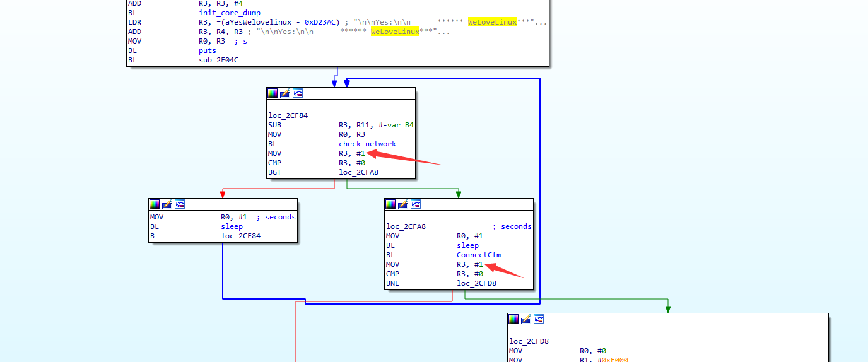Click CMP R3, #0 in loc_2CF84 block
The height and width of the screenshot is (362, 868).
(x=317, y=163)
